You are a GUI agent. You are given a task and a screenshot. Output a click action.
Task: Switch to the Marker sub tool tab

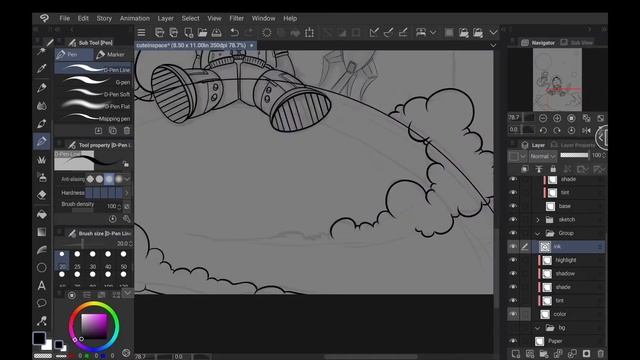tap(112, 54)
